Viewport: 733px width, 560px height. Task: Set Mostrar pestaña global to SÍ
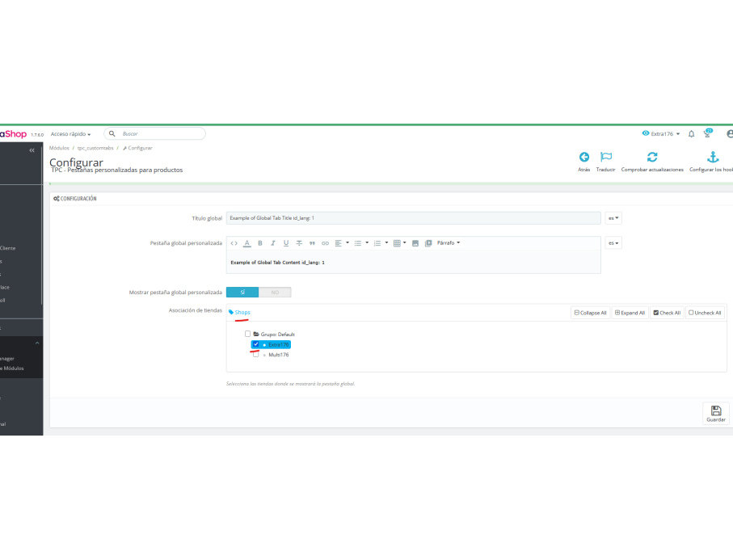[x=242, y=293]
